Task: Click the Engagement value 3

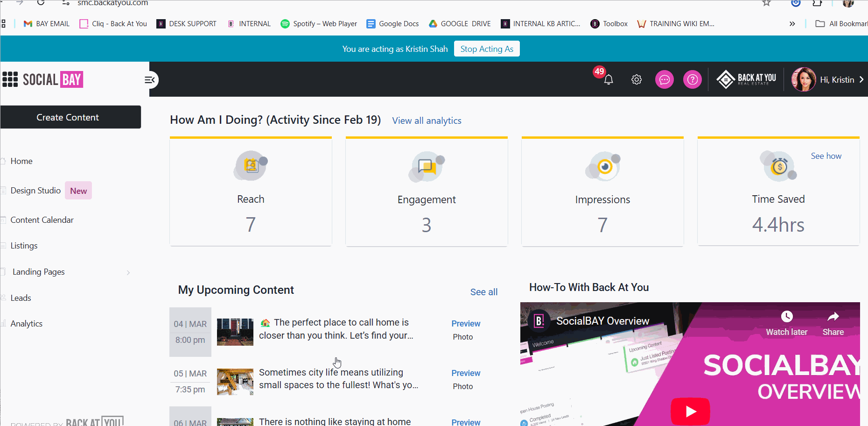Action: pyautogui.click(x=427, y=225)
